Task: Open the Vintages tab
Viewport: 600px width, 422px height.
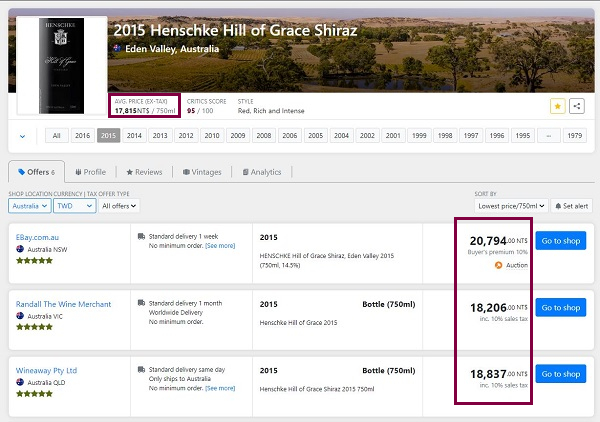Action: [202, 172]
